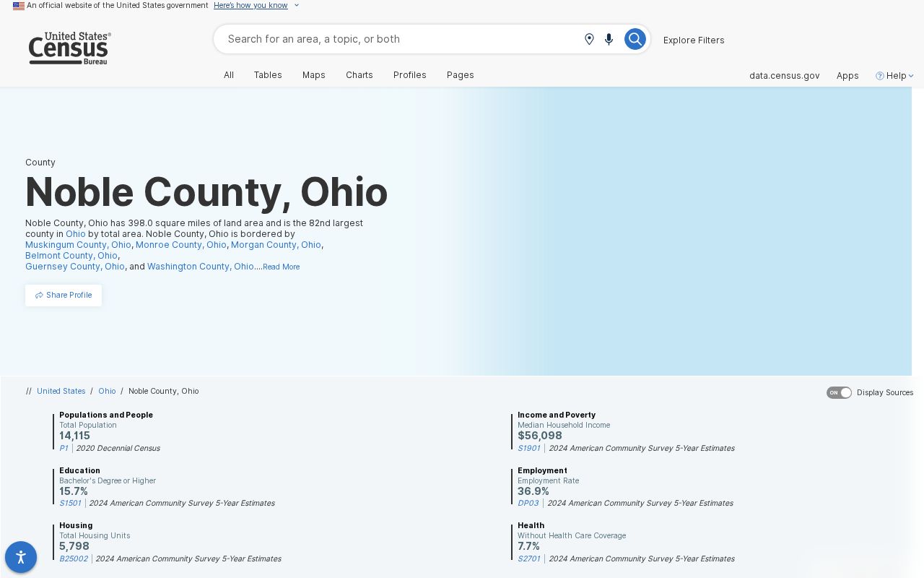Viewport: 924px width, 578px height.
Task: Click the 'Here's how you know' link
Action: 250,5
